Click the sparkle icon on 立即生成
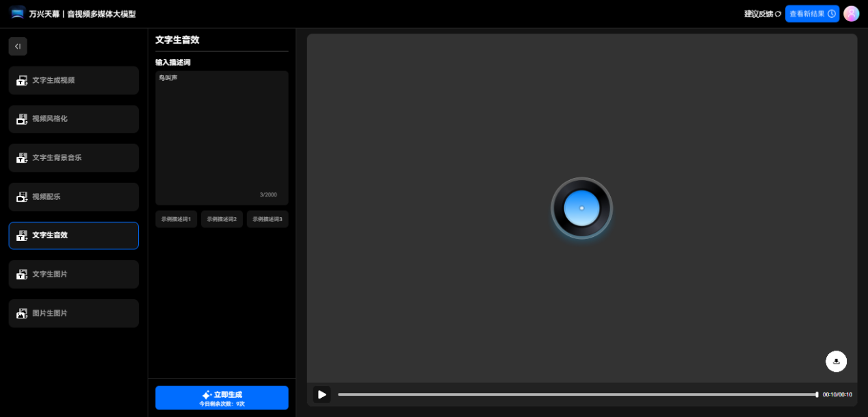 tap(207, 394)
